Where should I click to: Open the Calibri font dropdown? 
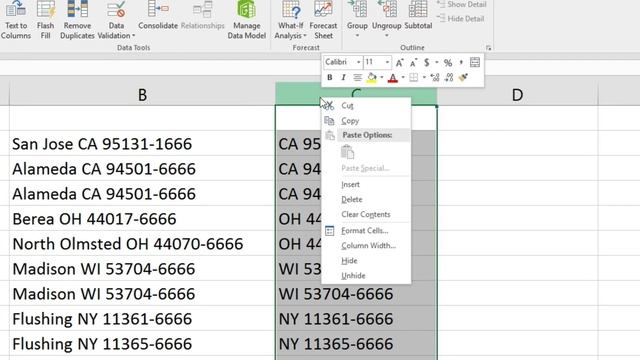coord(358,62)
